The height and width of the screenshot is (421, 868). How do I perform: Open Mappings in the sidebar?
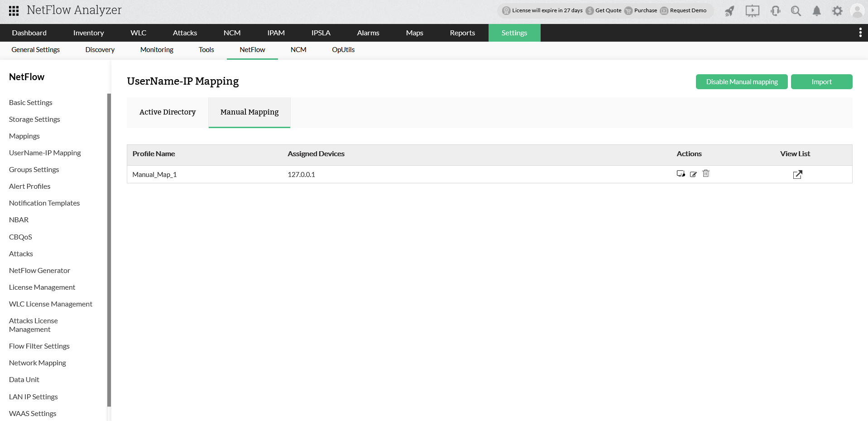pos(24,136)
